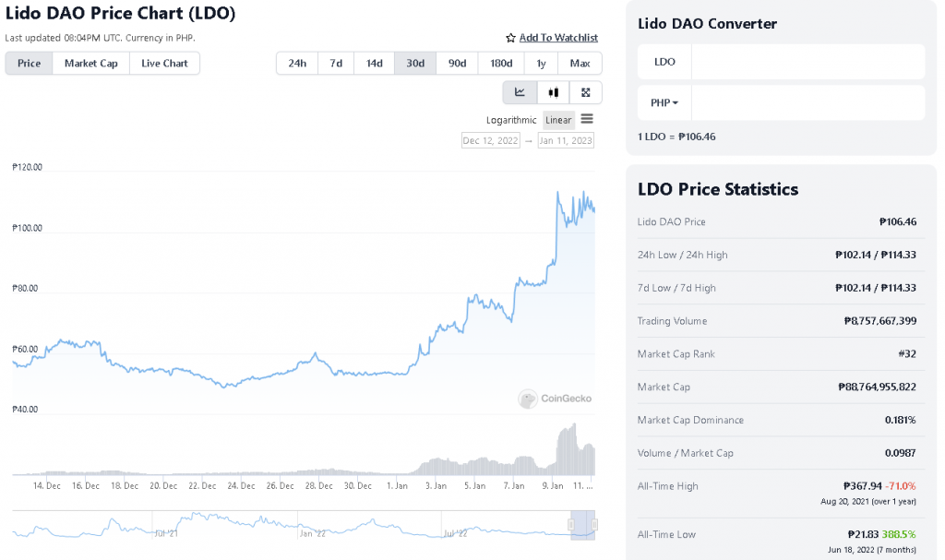Switch to candlestick chart icon
This screenshot has width=945, height=560.
[x=554, y=92]
